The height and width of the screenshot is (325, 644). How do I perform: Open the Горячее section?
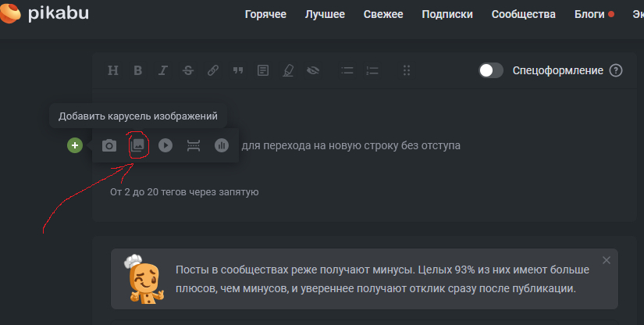(265, 14)
